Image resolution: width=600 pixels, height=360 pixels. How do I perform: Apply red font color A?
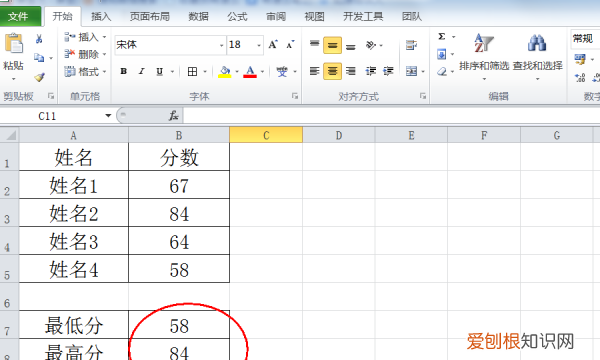(x=250, y=72)
